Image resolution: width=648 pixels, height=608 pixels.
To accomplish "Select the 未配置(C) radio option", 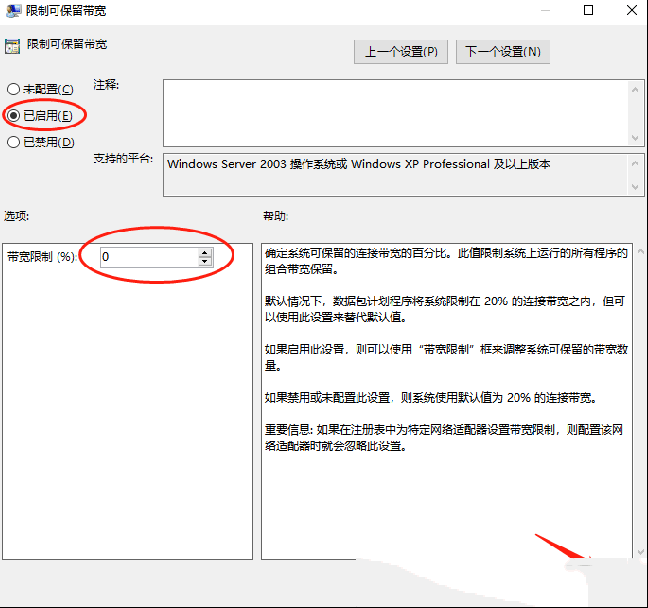I will click(13, 90).
